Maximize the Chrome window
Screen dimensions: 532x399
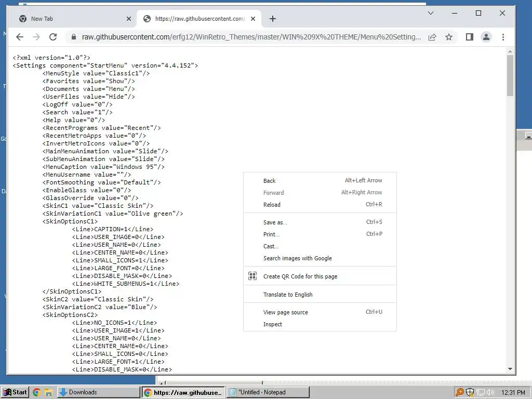click(x=478, y=13)
